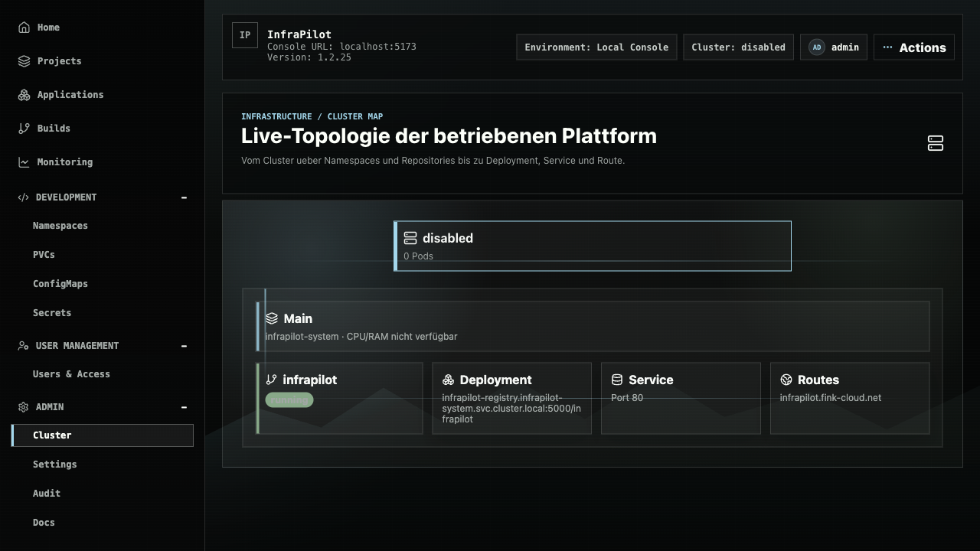Open Secrets page
This screenshot has height=551, width=980.
tap(103, 313)
